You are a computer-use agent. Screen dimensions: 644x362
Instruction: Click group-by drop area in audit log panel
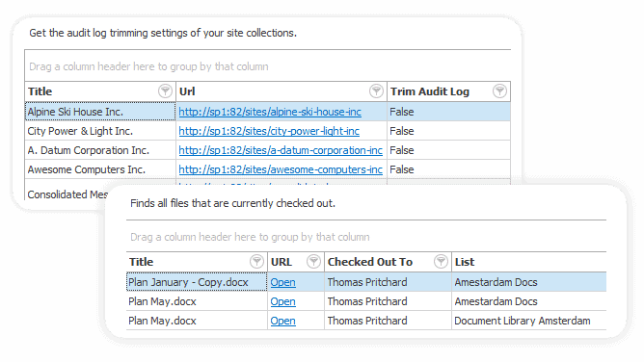[x=268, y=66]
